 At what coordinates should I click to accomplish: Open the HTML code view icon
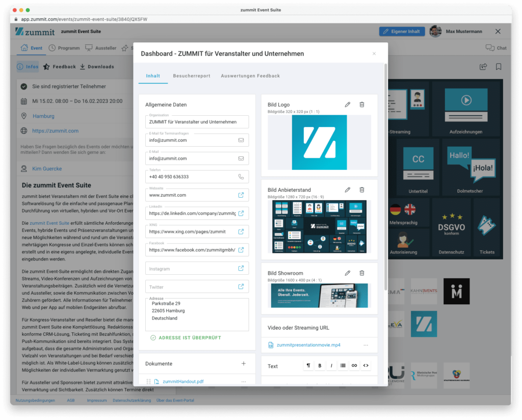click(366, 365)
